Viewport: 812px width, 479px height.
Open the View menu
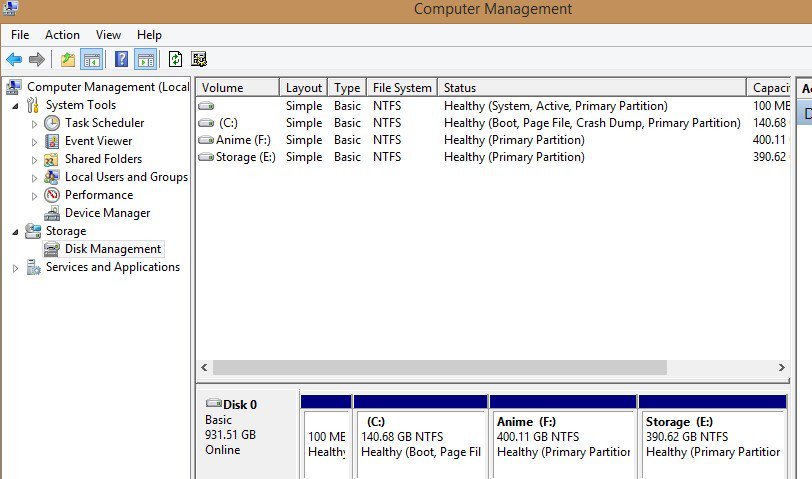[108, 35]
